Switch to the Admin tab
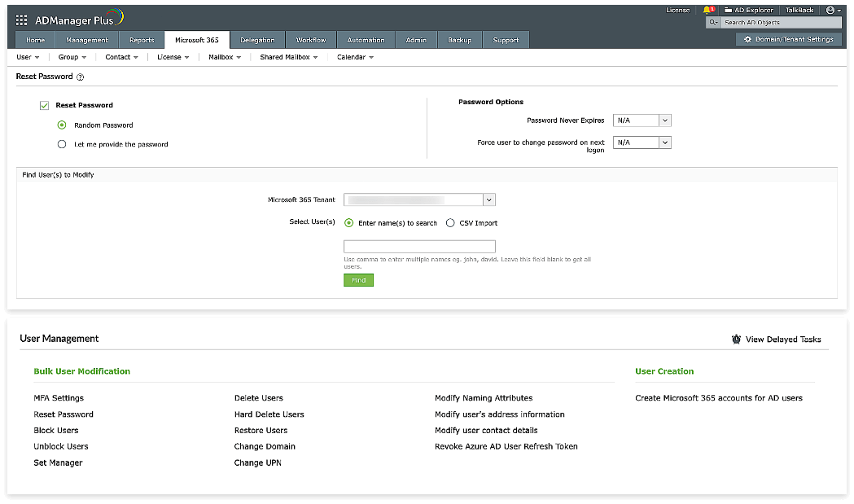Screen dimensions: 854x504 416,40
